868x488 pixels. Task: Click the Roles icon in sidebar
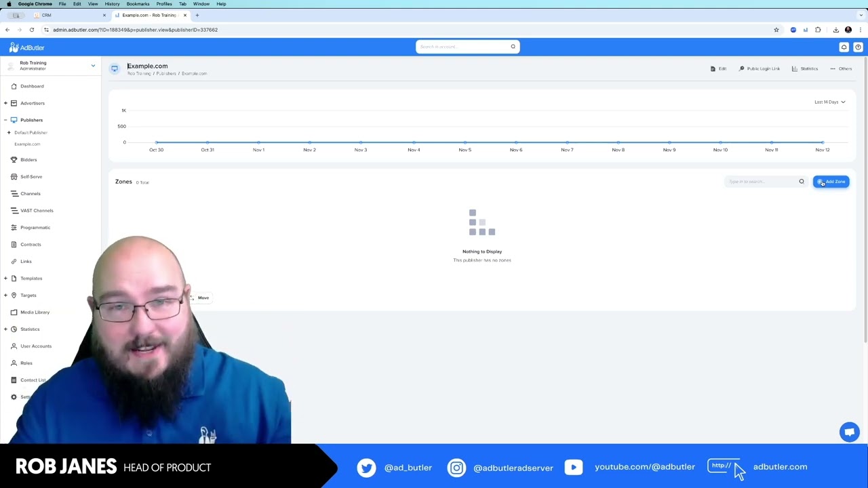point(14,363)
